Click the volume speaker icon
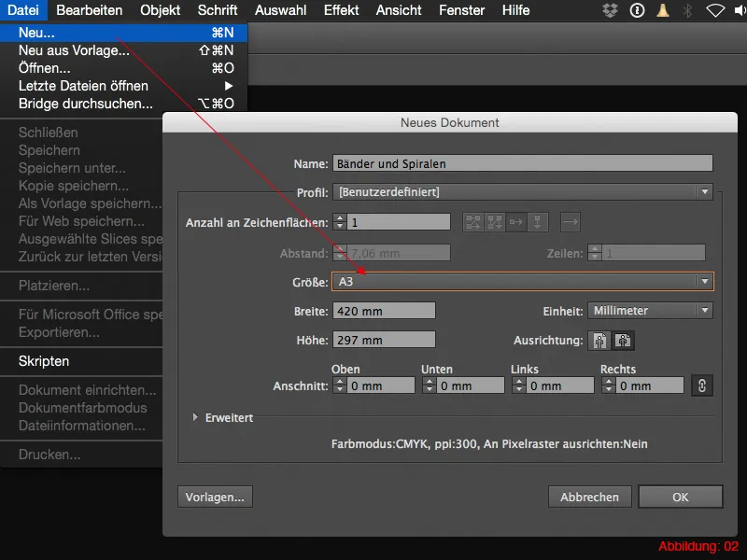 740,10
